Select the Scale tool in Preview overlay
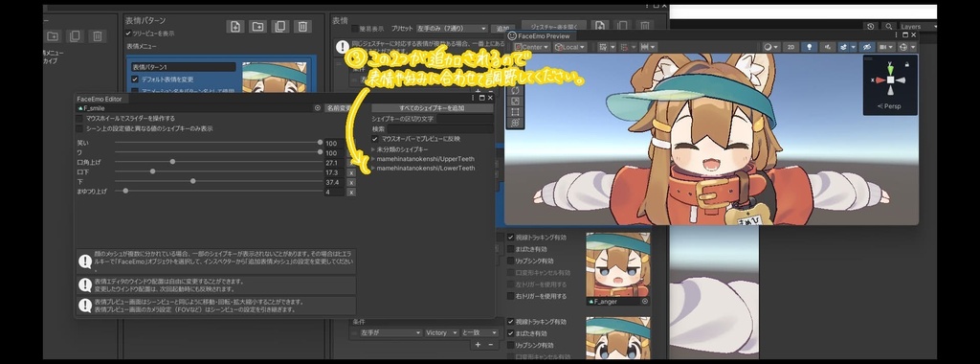This screenshot has width=980, height=364. [516, 102]
